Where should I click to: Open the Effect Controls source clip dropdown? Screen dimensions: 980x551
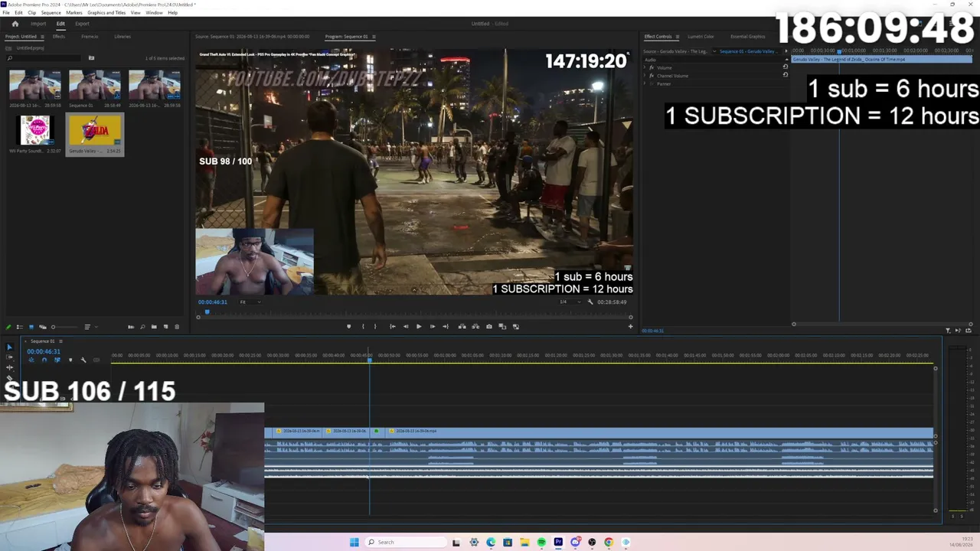[x=714, y=51]
